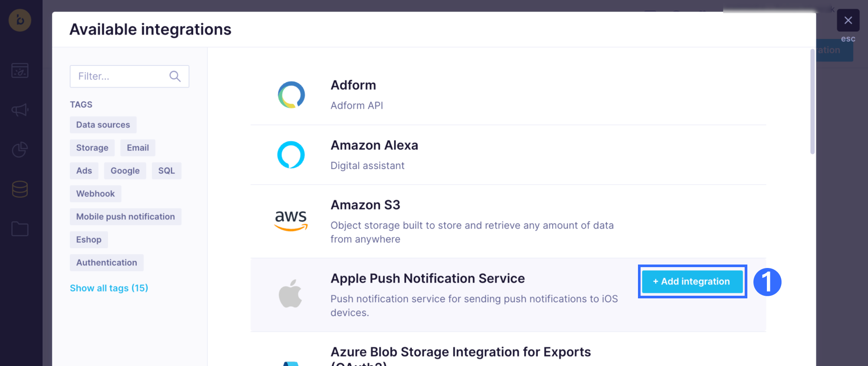Close the Available integrations dialog
This screenshot has height=366, width=868.
pos(848,20)
